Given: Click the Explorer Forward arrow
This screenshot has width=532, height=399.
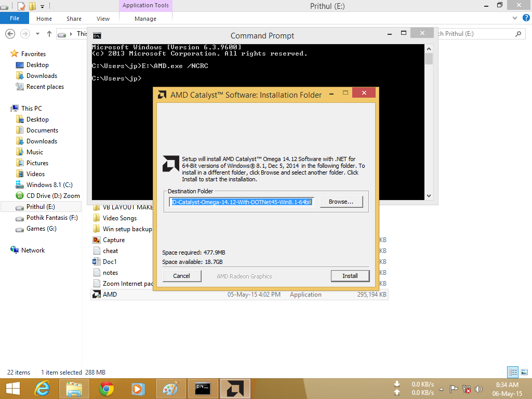Looking at the screenshot, I should pyautogui.click(x=25, y=34).
